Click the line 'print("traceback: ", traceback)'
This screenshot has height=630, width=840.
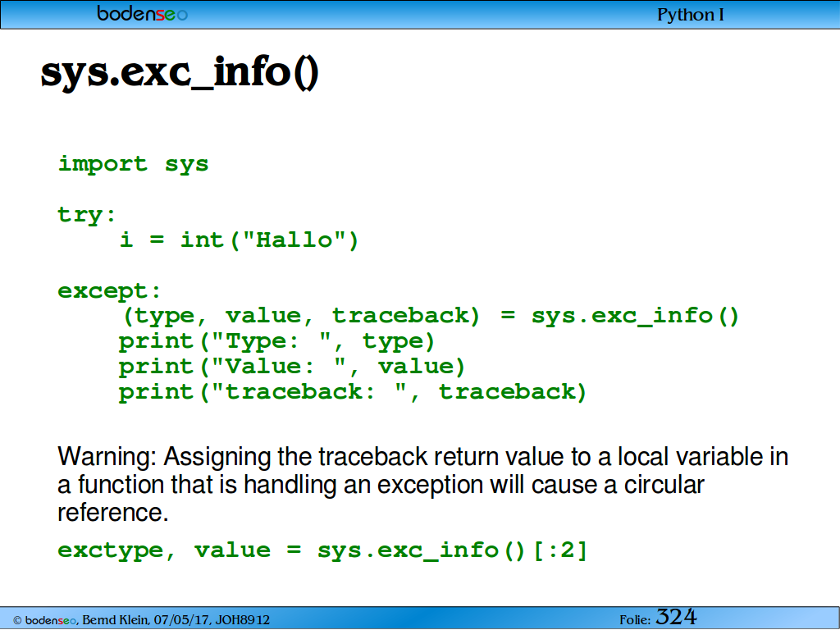coord(353,391)
